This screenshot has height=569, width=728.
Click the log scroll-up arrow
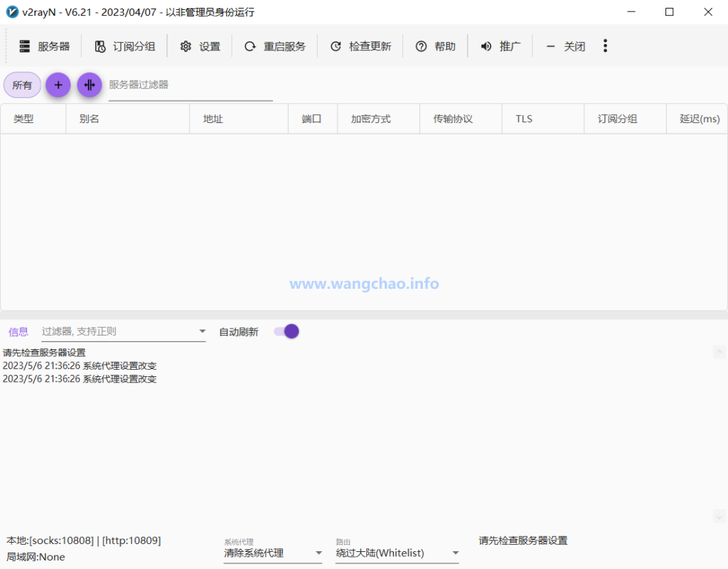tap(719, 352)
